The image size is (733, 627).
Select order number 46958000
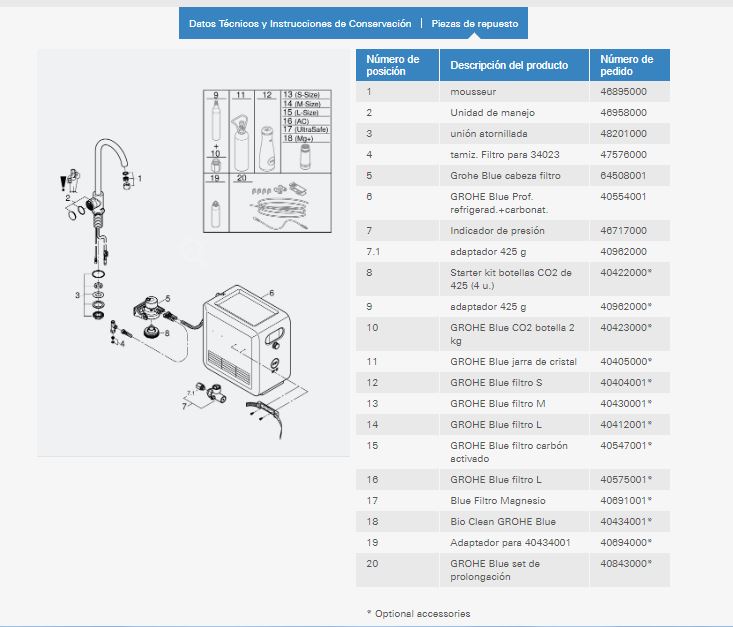tap(623, 113)
